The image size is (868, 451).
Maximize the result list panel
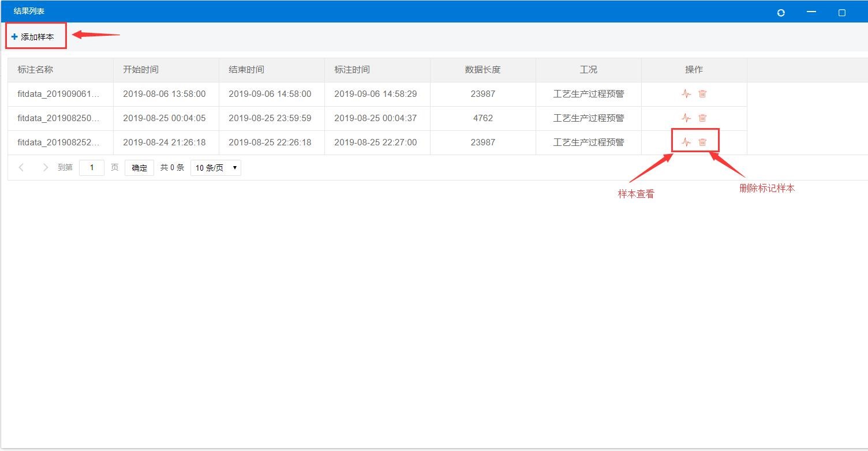coord(841,13)
